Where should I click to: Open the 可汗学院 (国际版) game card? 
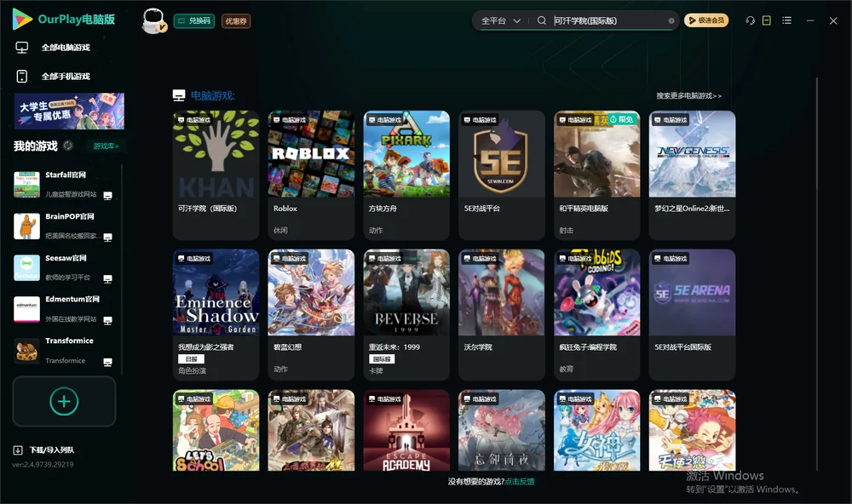(216, 175)
